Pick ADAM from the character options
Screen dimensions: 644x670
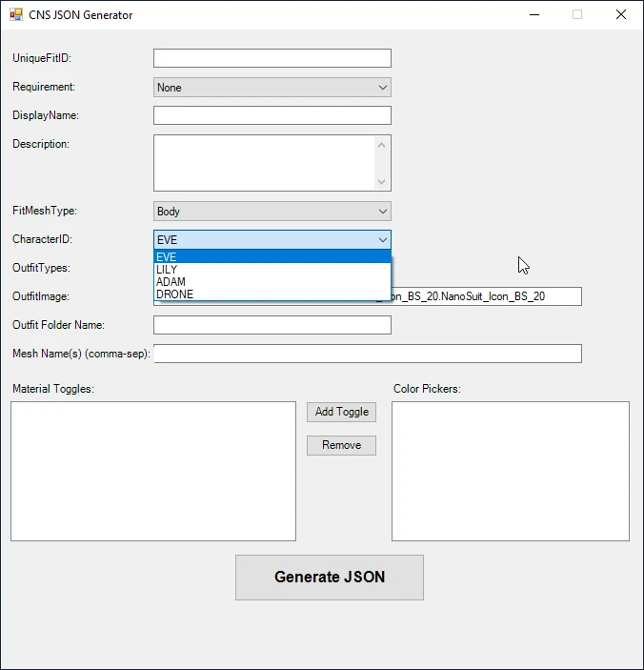[x=272, y=282]
